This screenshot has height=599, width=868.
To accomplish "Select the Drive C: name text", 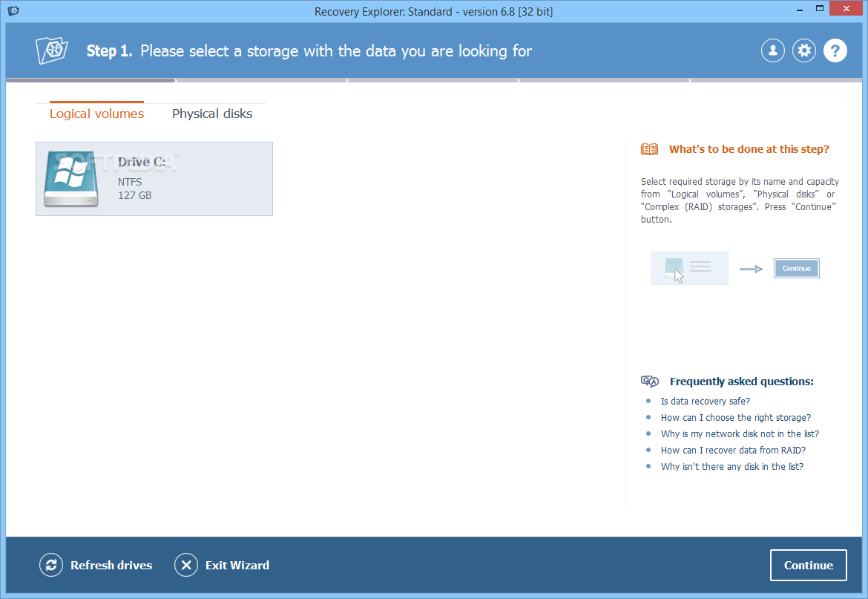I will coord(142,162).
